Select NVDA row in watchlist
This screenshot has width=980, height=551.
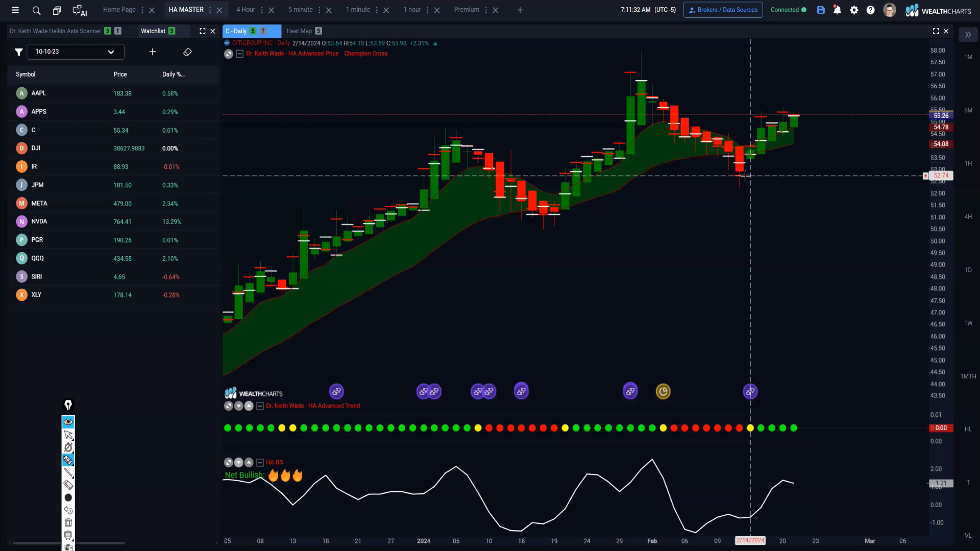[x=113, y=221]
